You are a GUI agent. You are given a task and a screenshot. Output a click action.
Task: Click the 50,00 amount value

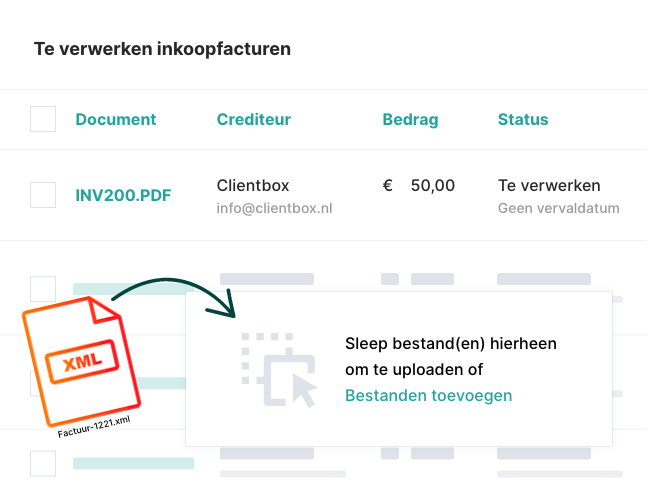[432, 186]
